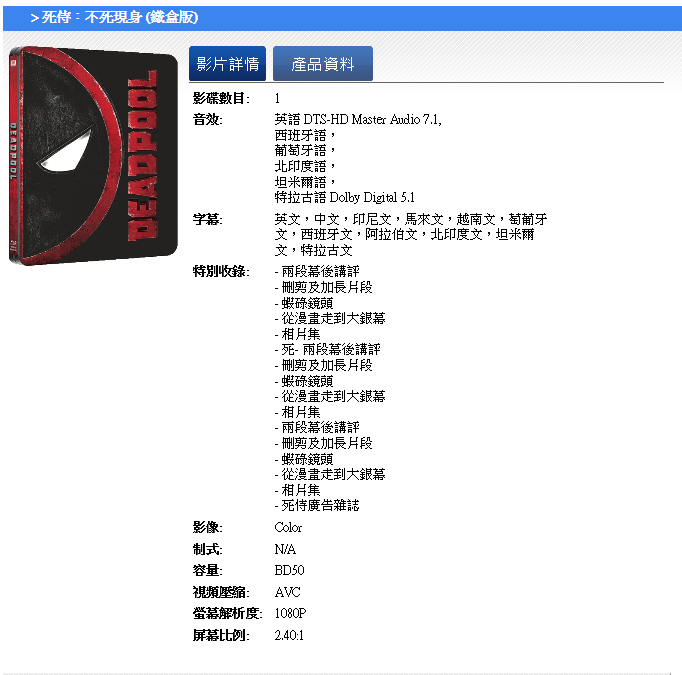
Task: Click the AVC compression value
Action: [x=288, y=592]
